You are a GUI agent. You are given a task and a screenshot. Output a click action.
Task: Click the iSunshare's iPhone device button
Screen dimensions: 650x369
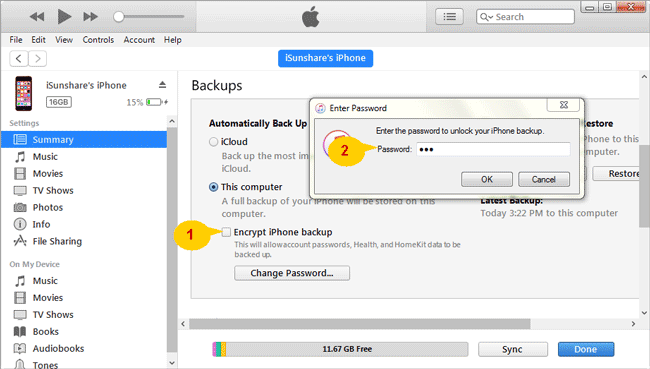(x=325, y=58)
